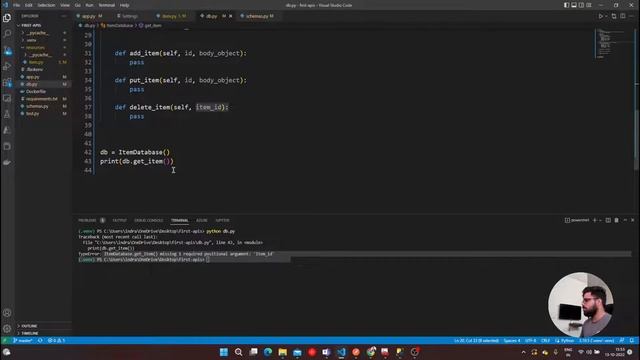Click the master git branch in status bar
Screen dimensions: 640x360
coord(23,340)
